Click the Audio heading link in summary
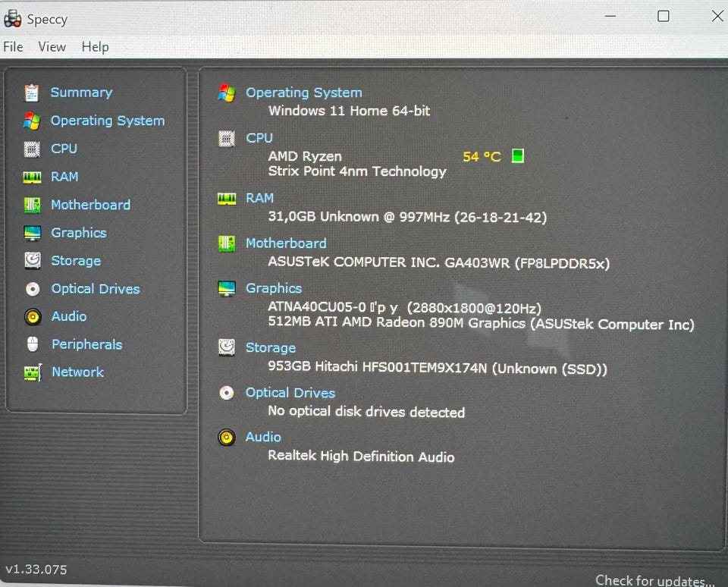 263,437
